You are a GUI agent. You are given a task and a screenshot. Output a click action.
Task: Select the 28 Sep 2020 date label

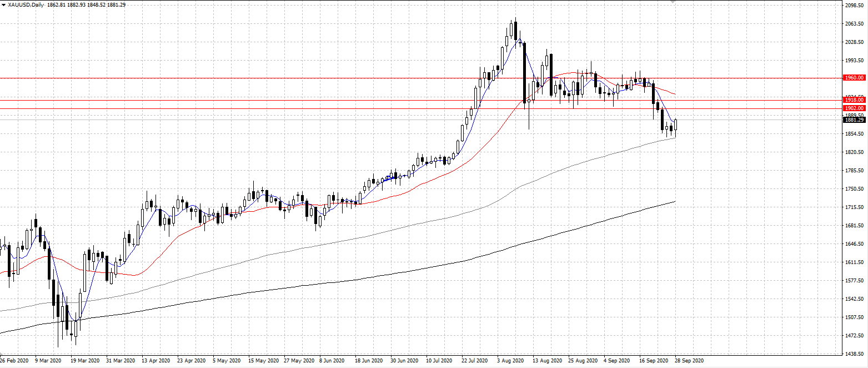[689, 360]
